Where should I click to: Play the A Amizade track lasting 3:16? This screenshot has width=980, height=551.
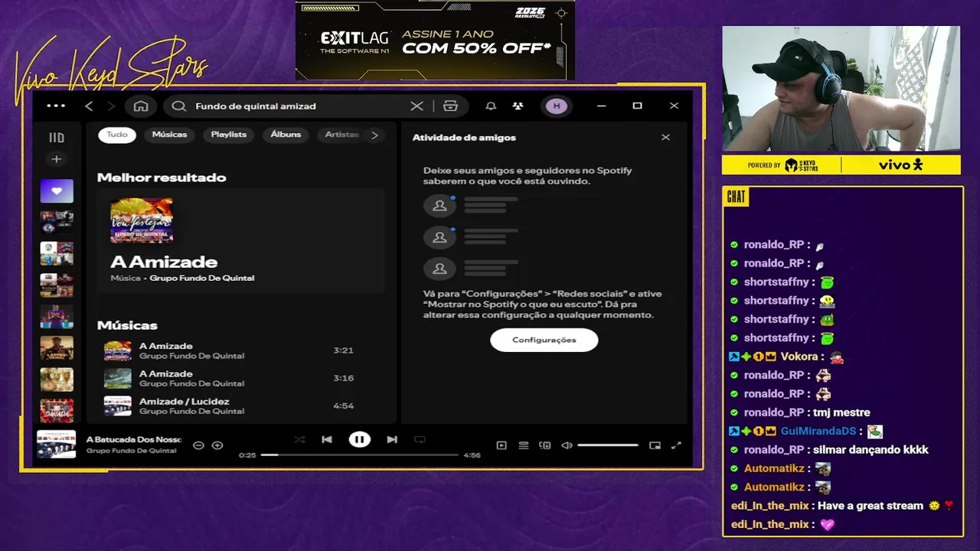pos(240,378)
